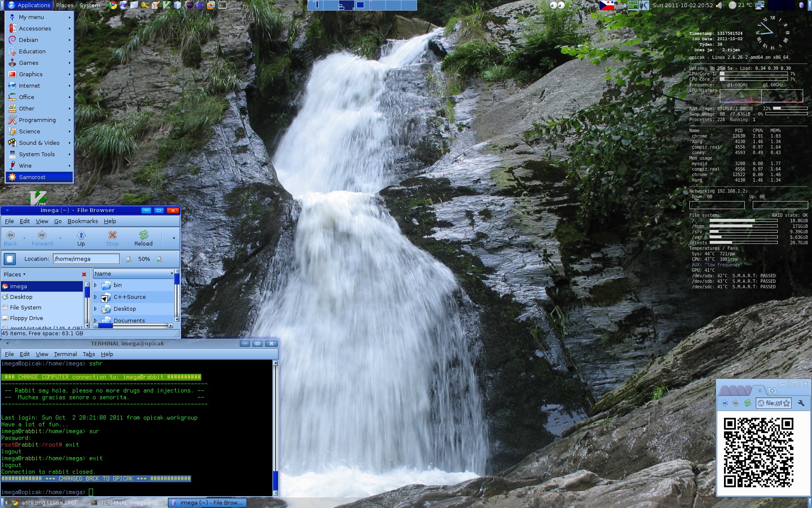Open the weather applet showing 21 °C
812x508 pixels.
(x=740, y=5)
